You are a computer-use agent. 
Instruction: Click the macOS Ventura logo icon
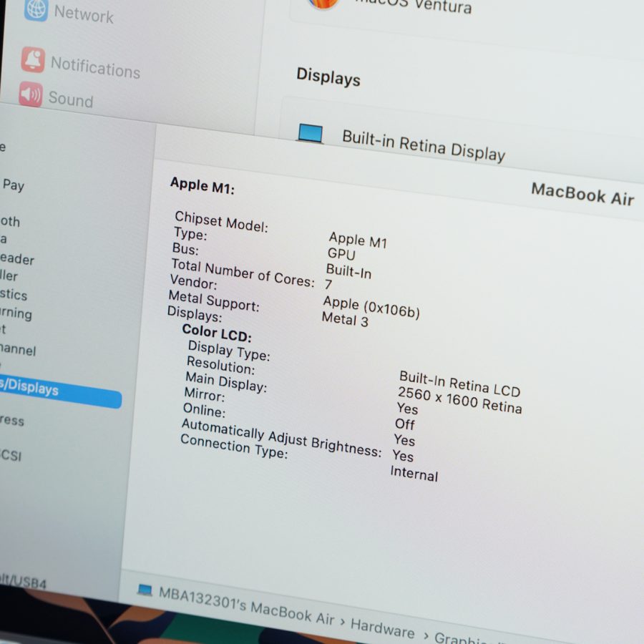(x=323, y=4)
